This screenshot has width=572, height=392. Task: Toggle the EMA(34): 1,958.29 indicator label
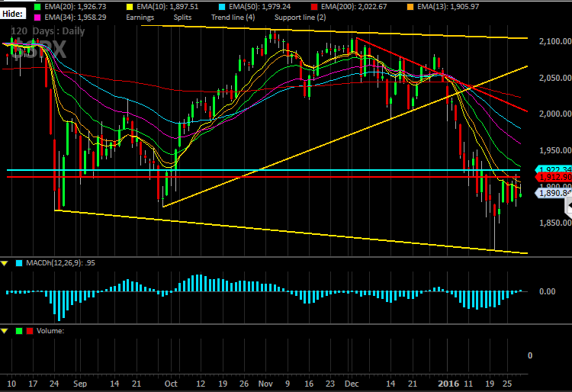pyautogui.click(x=76, y=17)
